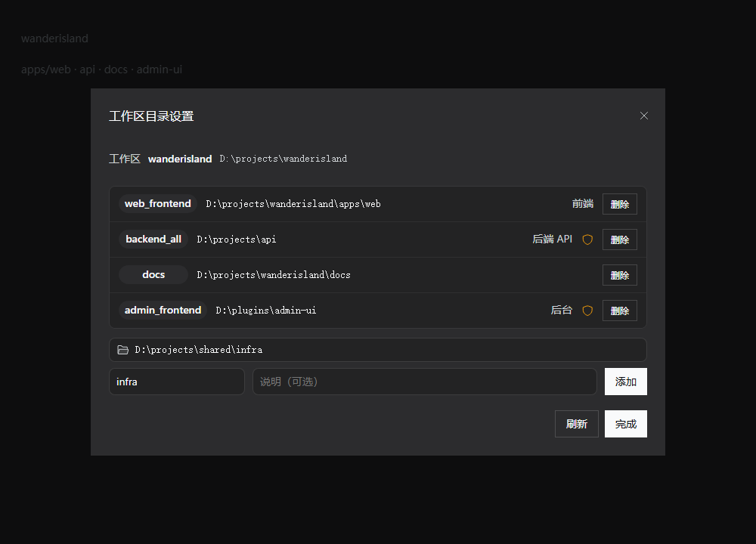Click path D:\plugins\admin-ui
The width and height of the screenshot is (756, 544).
(265, 311)
